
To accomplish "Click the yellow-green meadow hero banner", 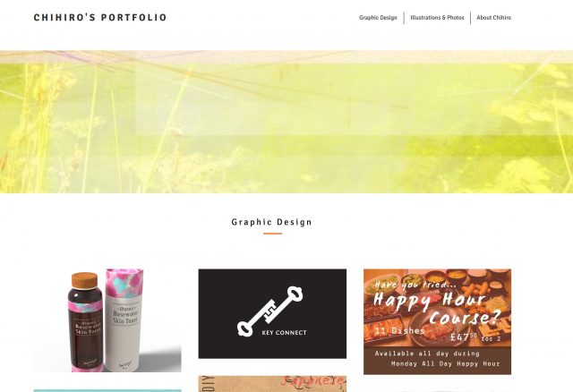I will [x=286, y=122].
